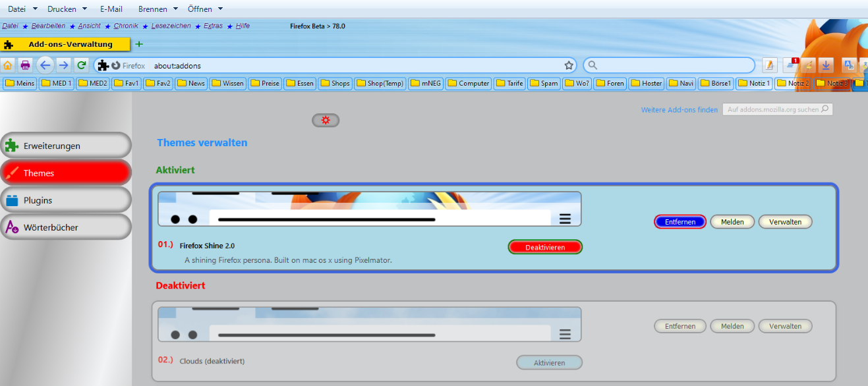The height and width of the screenshot is (386, 868).
Task: Open the MED2 bookmark folder
Action: pyautogui.click(x=93, y=84)
